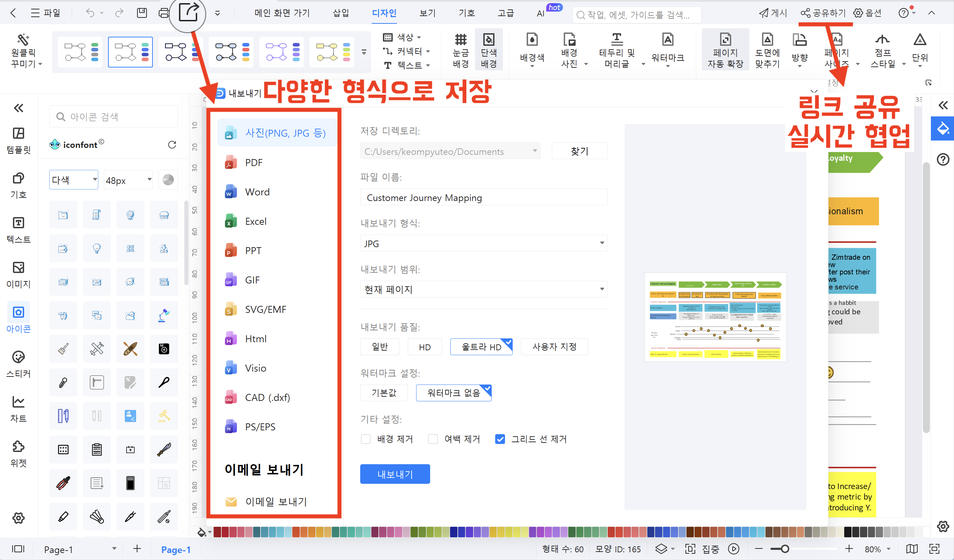
Task: Uncheck the 그리드 선 제거 option
Action: [500, 439]
